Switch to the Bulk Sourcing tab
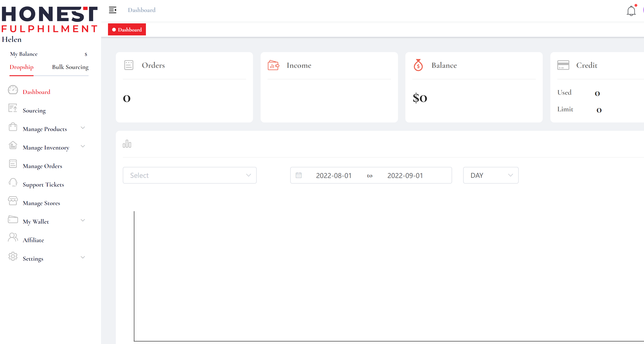The height and width of the screenshot is (344, 644). pyautogui.click(x=70, y=67)
